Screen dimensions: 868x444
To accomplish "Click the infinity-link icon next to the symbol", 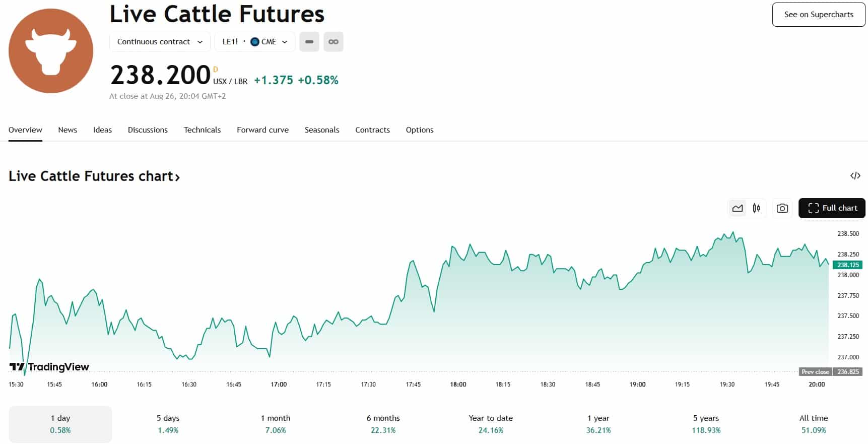I will 333,42.
